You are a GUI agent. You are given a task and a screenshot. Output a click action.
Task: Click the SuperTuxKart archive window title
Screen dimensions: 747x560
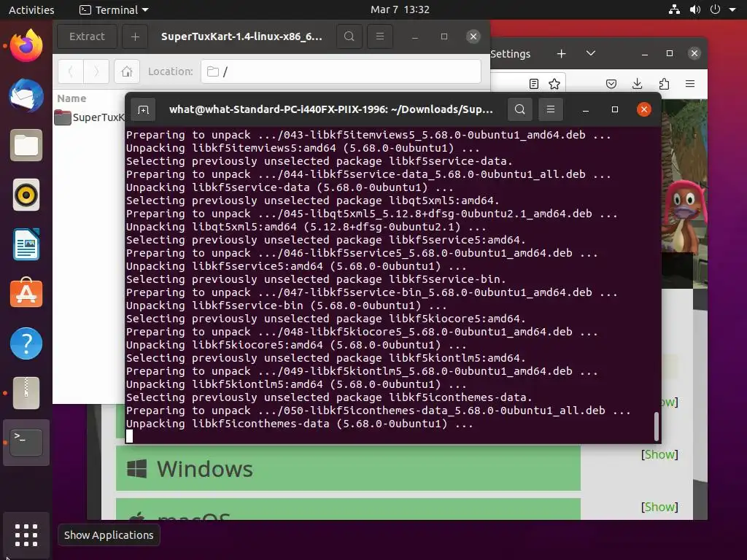point(241,36)
